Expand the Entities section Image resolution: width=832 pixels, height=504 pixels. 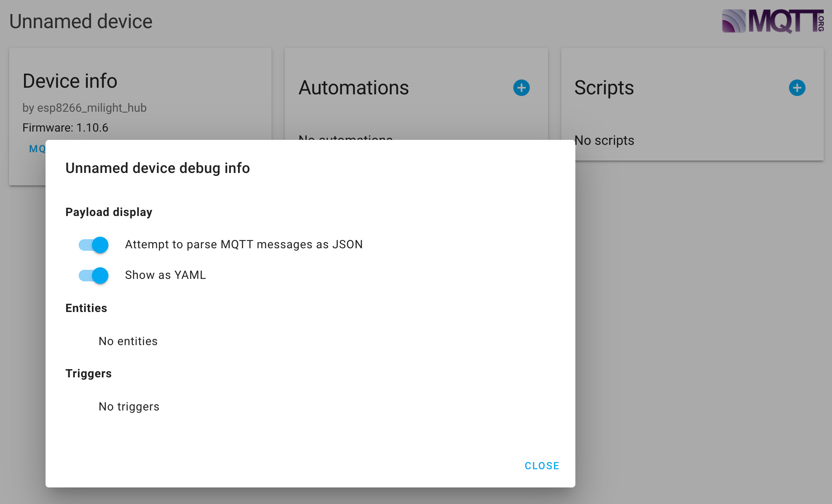(86, 308)
